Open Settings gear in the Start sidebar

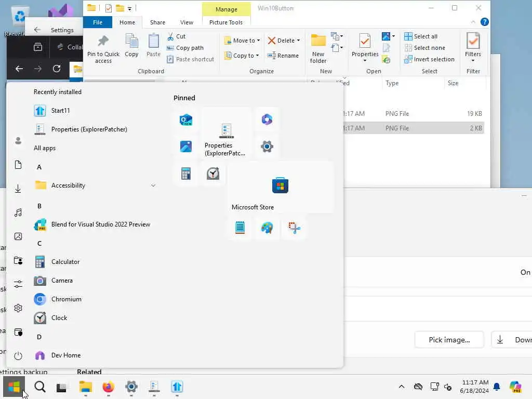point(18,308)
